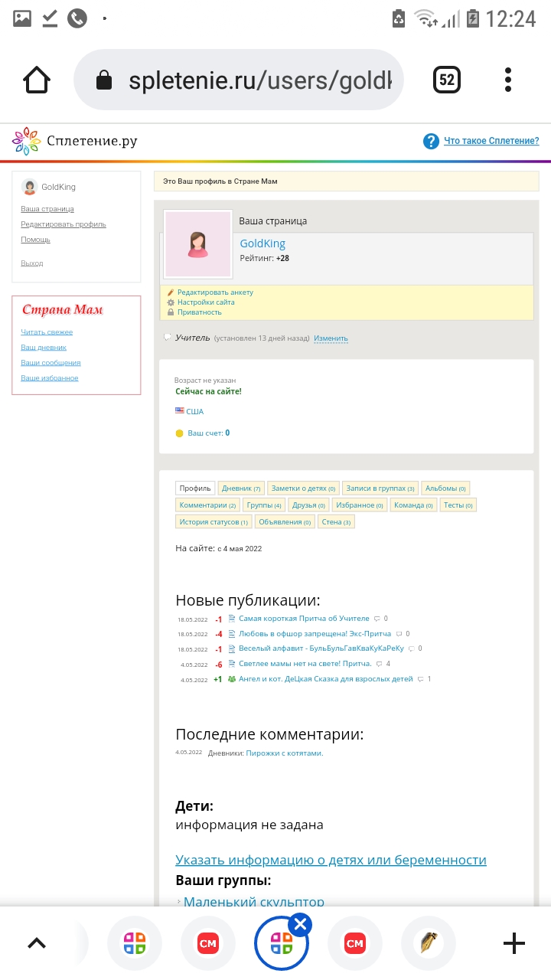Click the Приватность link
Screen dimensions: 551x980
[200, 312]
